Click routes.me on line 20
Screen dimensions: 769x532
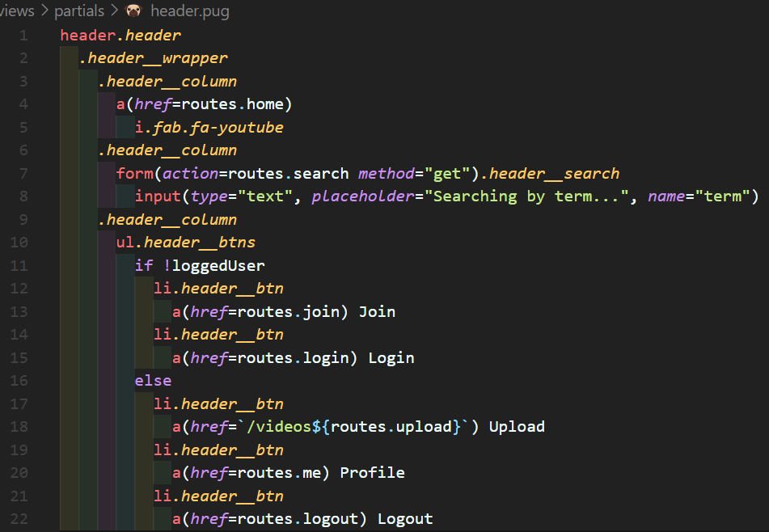coord(279,473)
